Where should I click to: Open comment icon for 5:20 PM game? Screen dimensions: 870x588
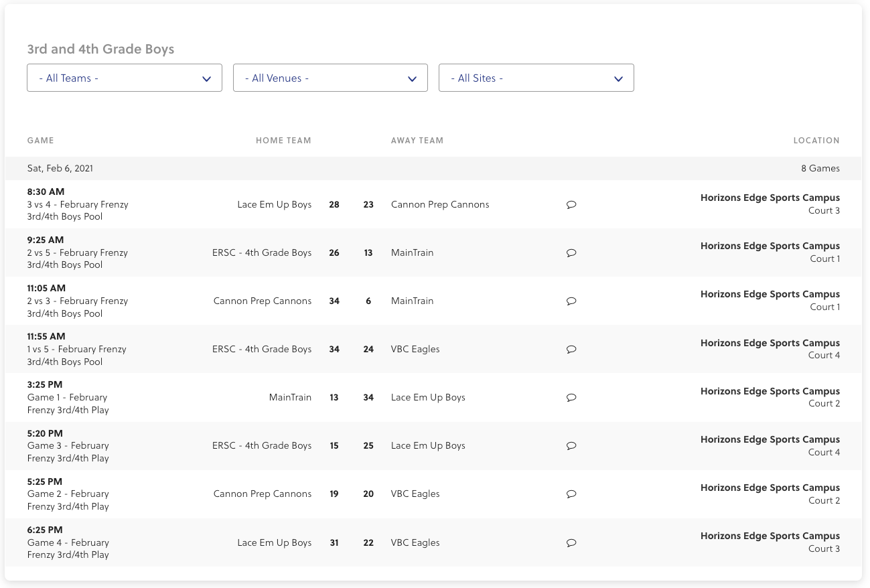(571, 446)
